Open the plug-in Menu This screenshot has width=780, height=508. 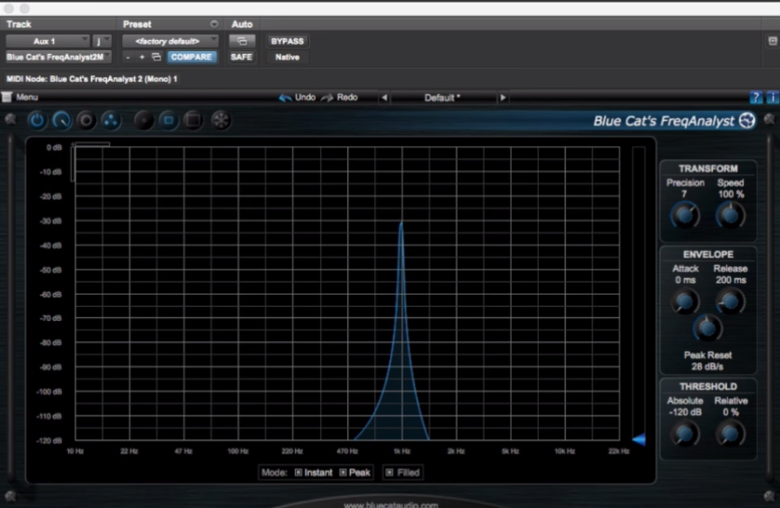(20, 97)
